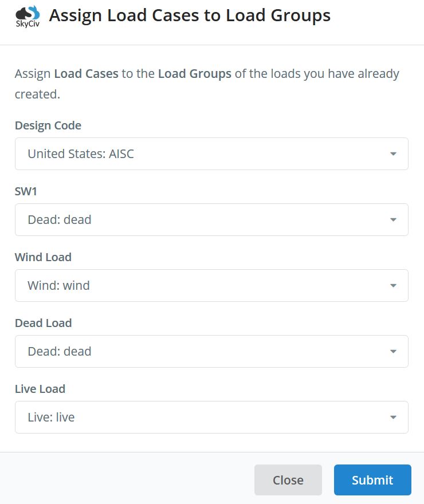Click the Dead Load group label
The image size is (424, 504).
point(44,323)
